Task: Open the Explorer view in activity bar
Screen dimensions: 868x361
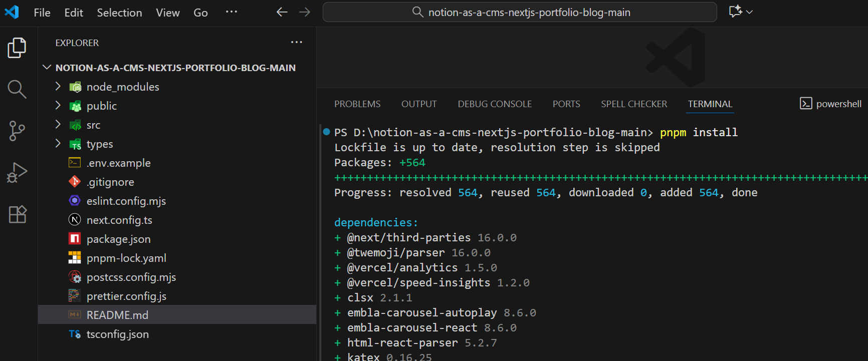Action: pyautogui.click(x=17, y=48)
